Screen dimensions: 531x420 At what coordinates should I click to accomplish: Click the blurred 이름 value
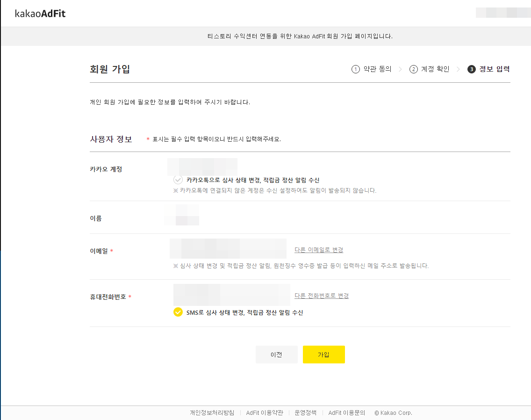[182, 215]
